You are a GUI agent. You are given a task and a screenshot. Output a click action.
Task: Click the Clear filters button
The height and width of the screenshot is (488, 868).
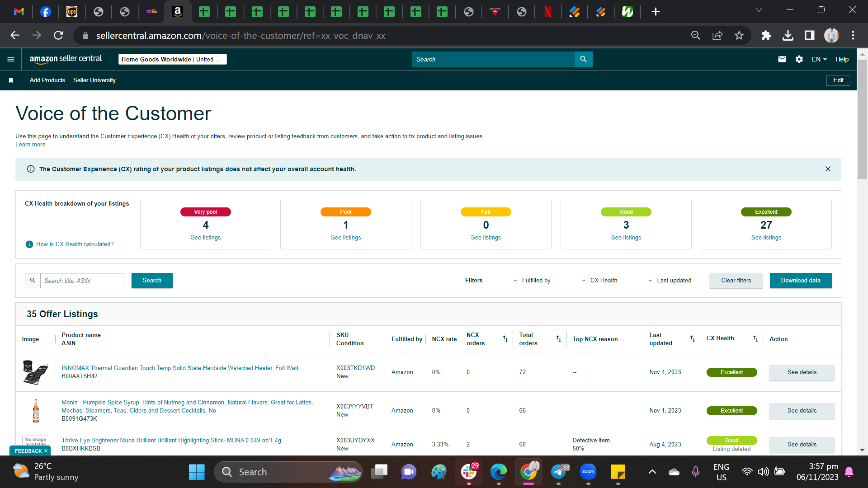736,281
